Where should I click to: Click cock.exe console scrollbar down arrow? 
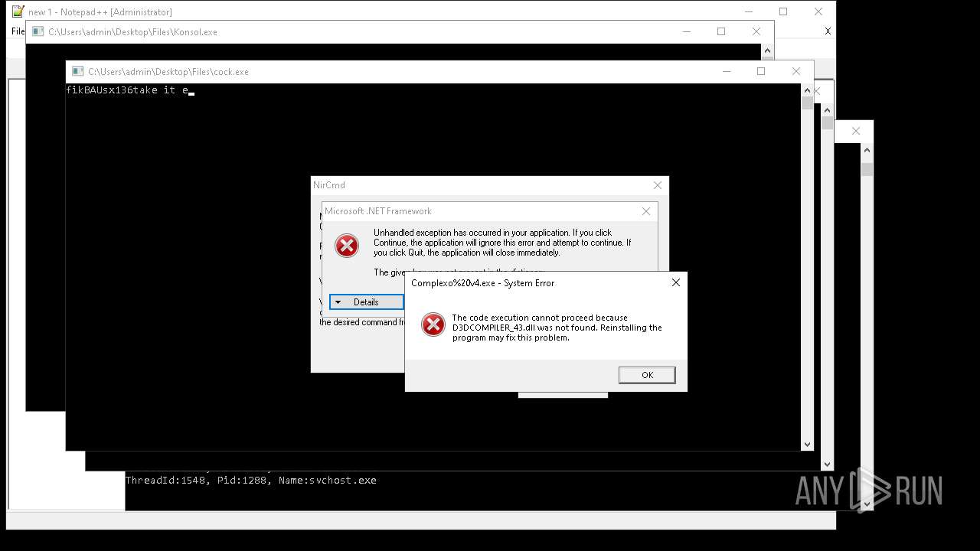pyautogui.click(x=807, y=444)
